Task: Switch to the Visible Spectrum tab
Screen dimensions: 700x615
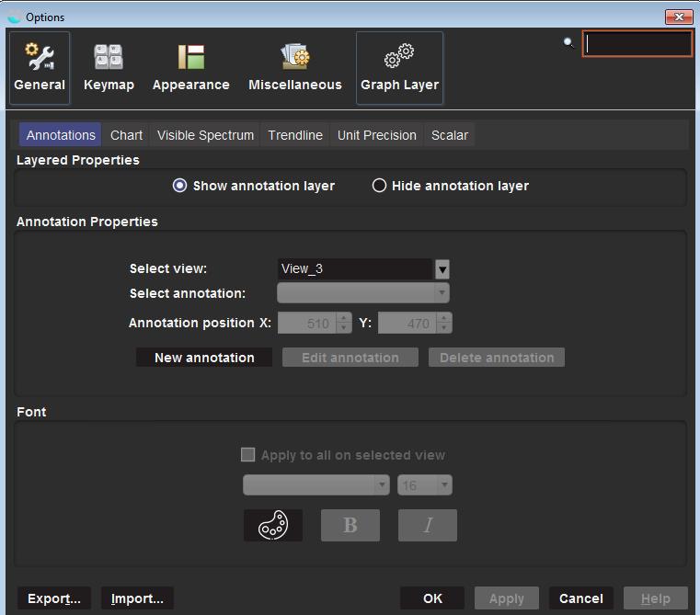Action: click(x=205, y=135)
